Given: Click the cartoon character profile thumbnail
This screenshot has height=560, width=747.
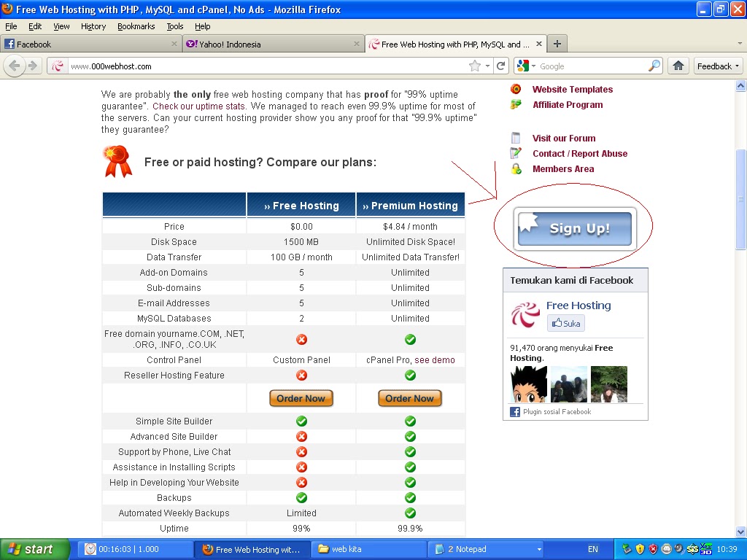Looking at the screenshot, I should tap(529, 384).
